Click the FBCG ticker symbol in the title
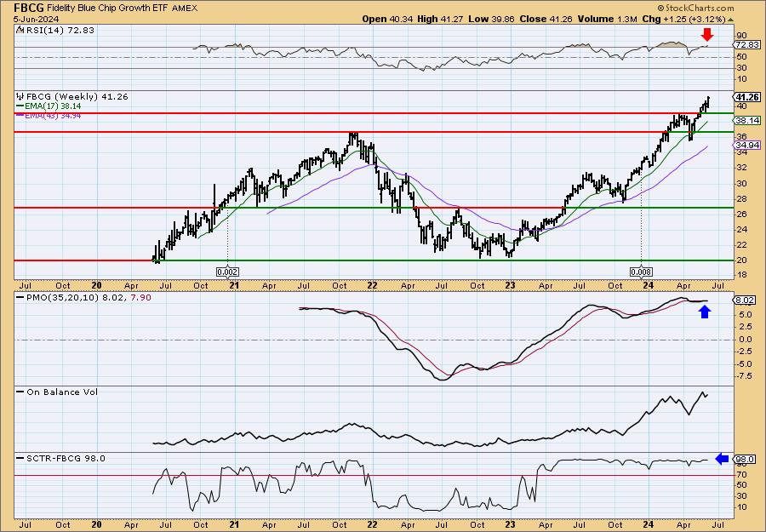The image size is (766, 532). (x=29, y=8)
